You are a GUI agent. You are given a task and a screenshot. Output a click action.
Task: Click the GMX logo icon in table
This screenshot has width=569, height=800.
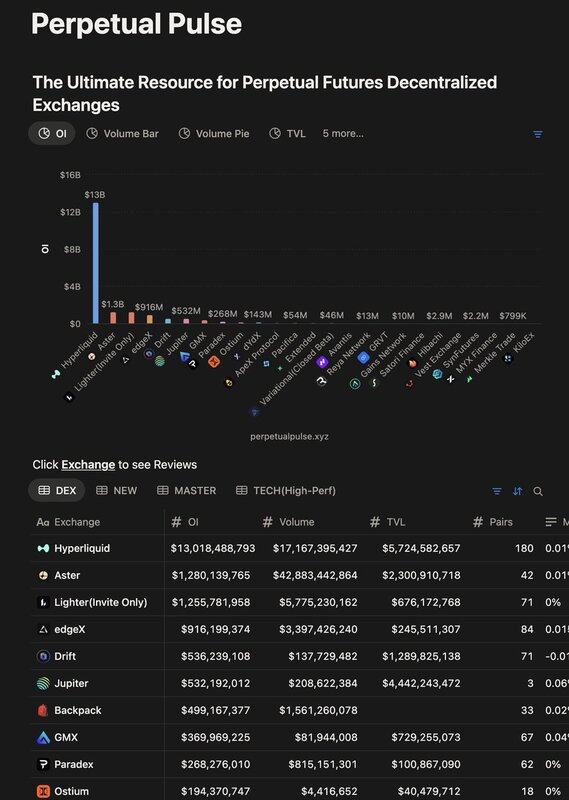43,737
